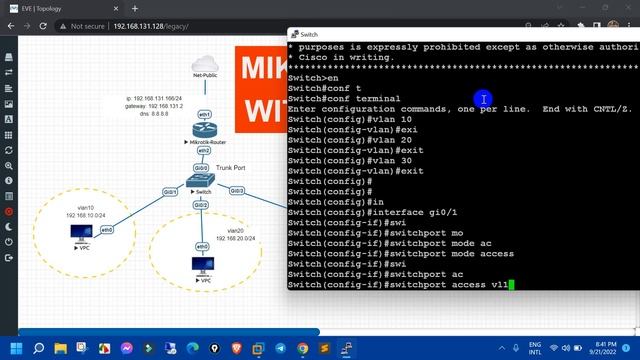Expand hidden system tray icons chevron
Image resolution: width=640 pixels, height=360 pixels.
(502, 348)
